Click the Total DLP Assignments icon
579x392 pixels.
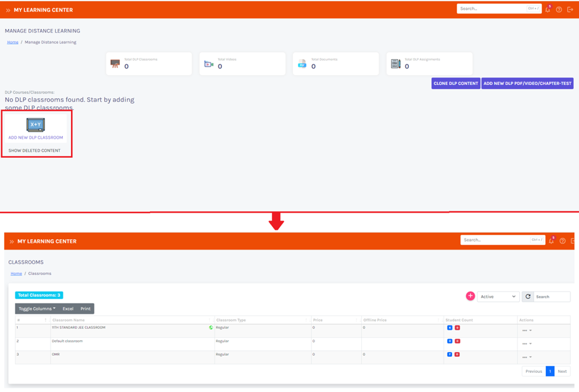point(395,64)
